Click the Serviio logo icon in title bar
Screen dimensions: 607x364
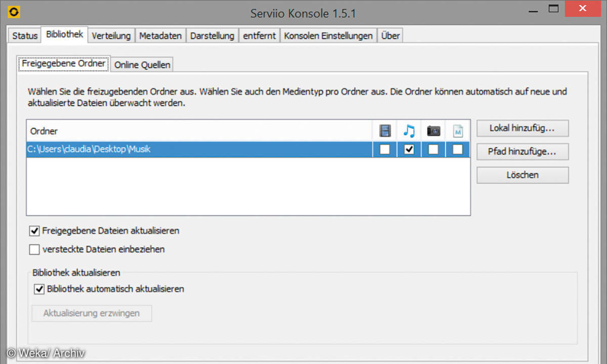tap(14, 12)
